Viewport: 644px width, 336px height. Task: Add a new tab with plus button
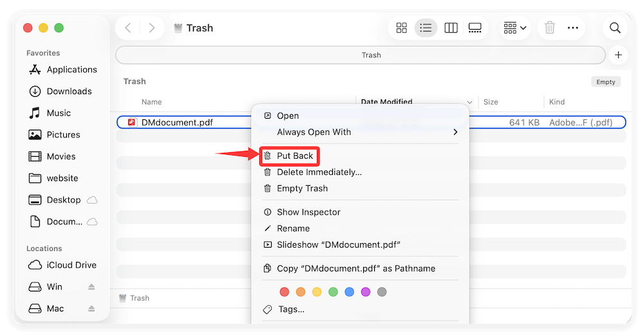point(618,55)
